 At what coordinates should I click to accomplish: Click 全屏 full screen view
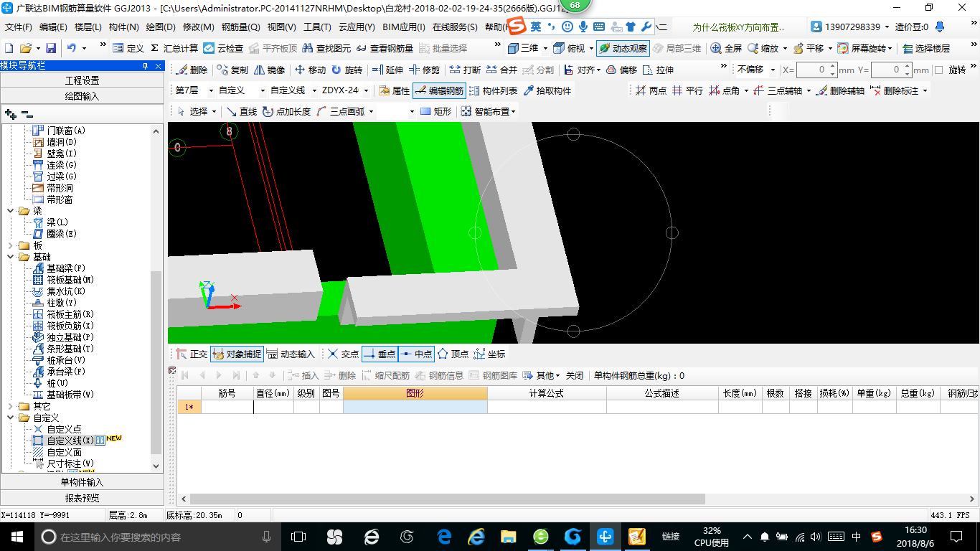726,48
